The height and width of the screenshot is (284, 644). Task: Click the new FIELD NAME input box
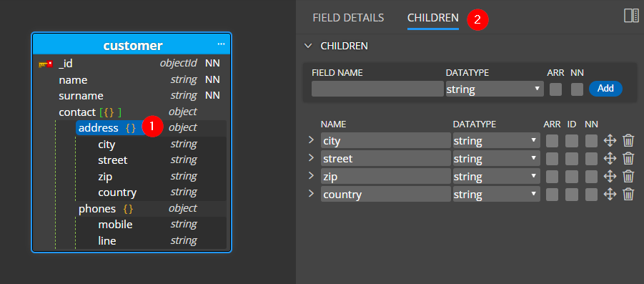pyautogui.click(x=377, y=89)
